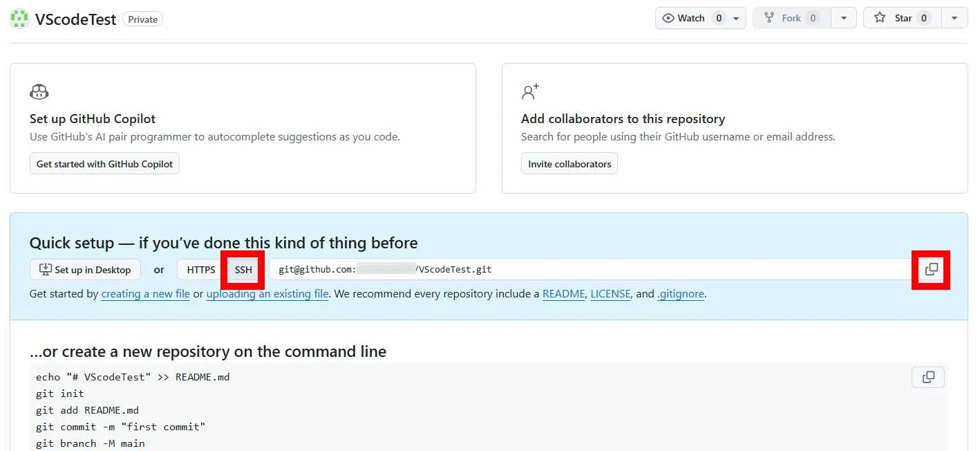The width and height of the screenshot is (980, 451).
Task: Click the VScodeTest repository avatar icon
Action: point(19,19)
